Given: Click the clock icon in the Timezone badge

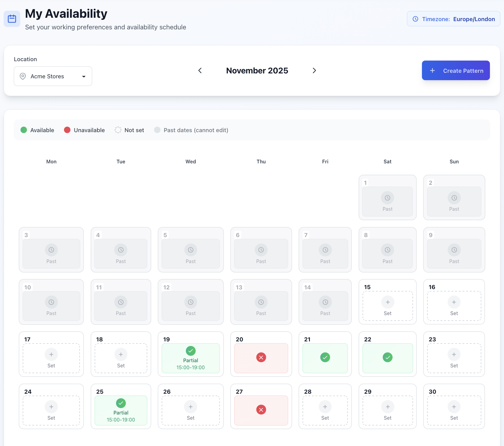Looking at the screenshot, I should tap(415, 19).
